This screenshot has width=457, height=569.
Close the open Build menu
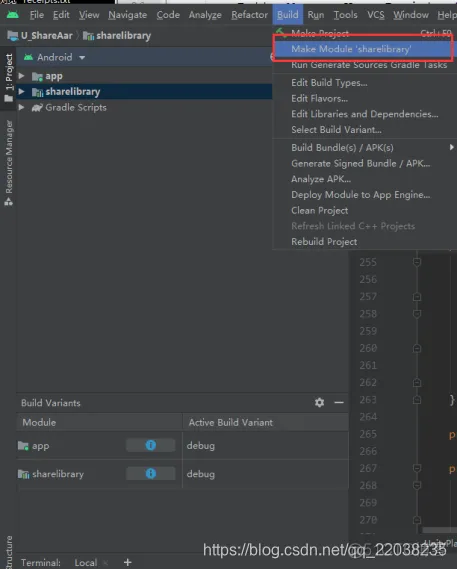[287, 15]
